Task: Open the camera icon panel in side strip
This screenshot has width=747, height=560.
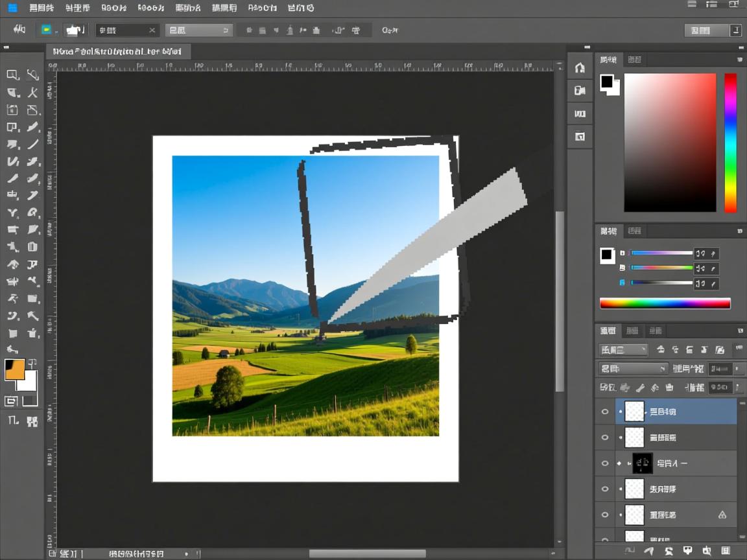Action: pos(580,91)
